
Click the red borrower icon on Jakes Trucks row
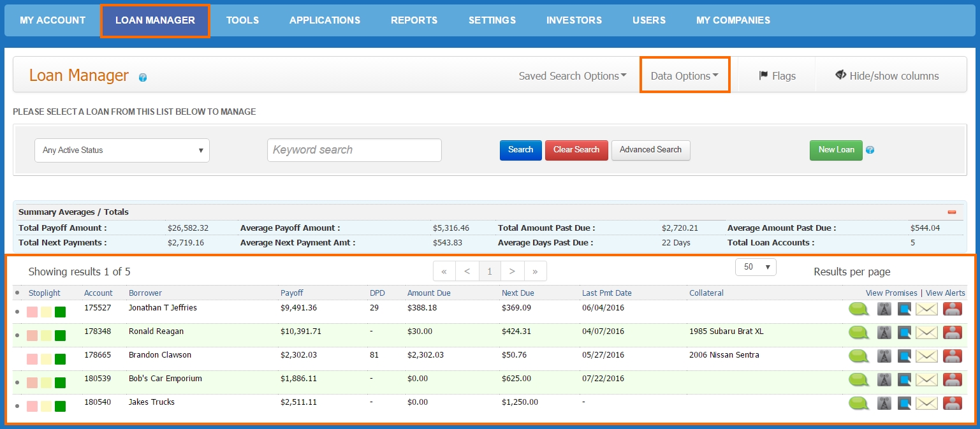pos(951,402)
